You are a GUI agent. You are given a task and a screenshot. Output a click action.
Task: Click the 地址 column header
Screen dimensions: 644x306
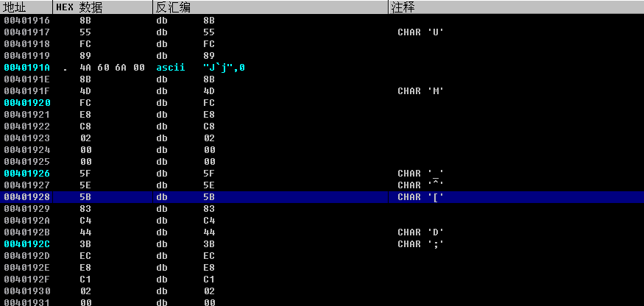tap(26, 7)
